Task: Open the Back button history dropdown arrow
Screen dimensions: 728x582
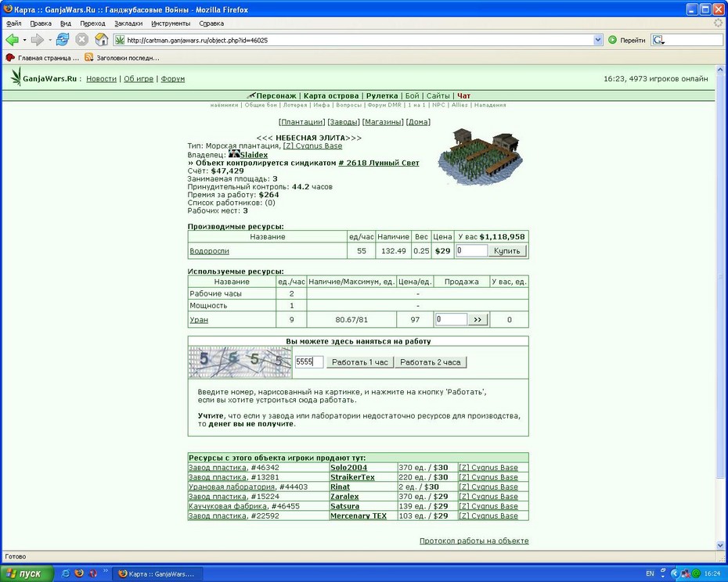Action: tap(24, 40)
